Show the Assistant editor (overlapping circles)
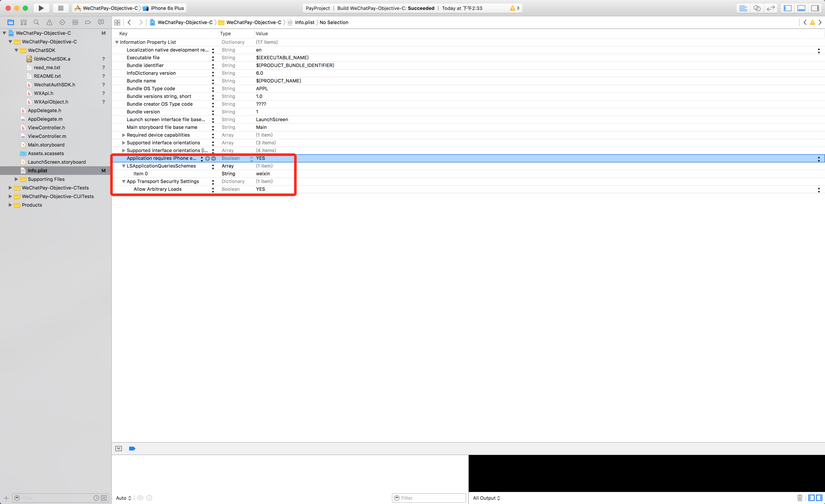The width and height of the screenshot is (825, 504). (757, 8)
